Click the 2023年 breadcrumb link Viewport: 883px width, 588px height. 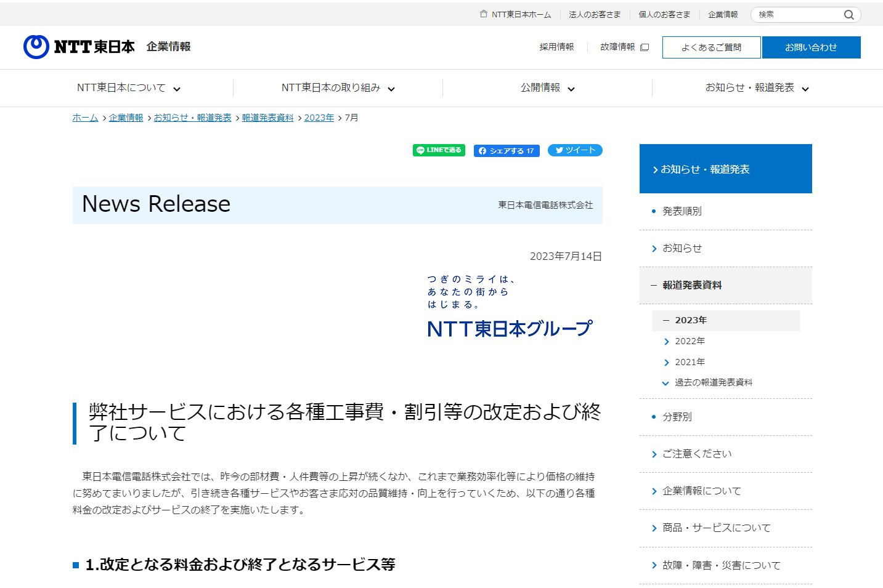[319, 118]
